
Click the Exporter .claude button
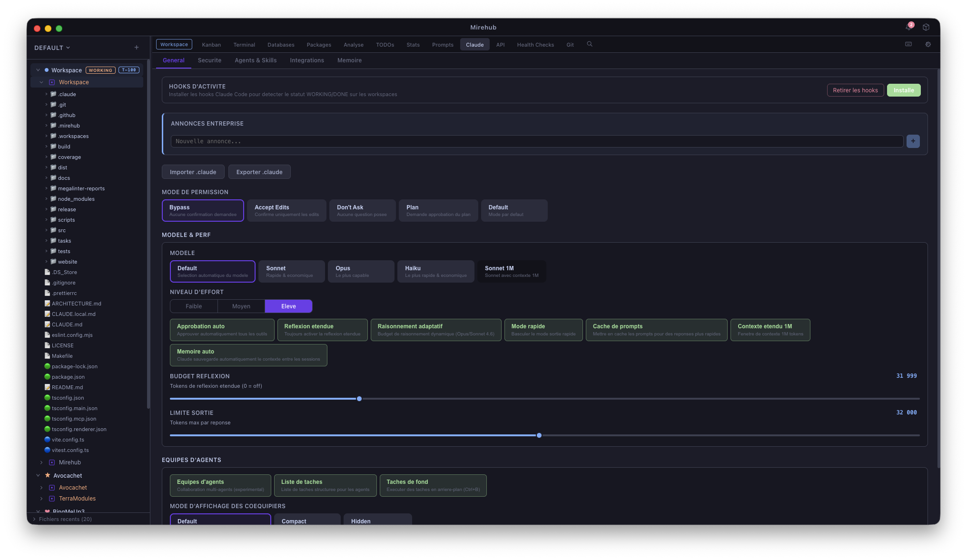[259, 172]
